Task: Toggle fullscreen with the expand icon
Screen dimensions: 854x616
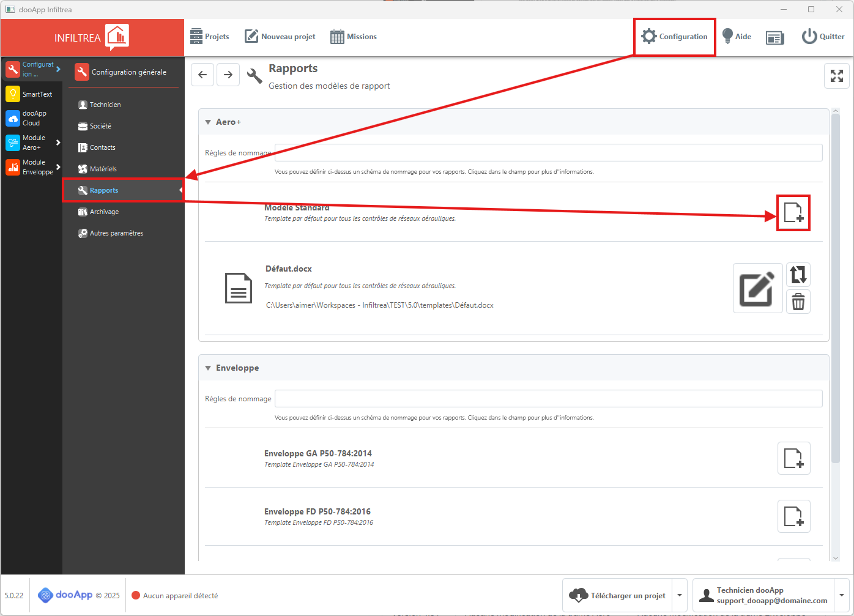Action: click(x=837, y=76)
